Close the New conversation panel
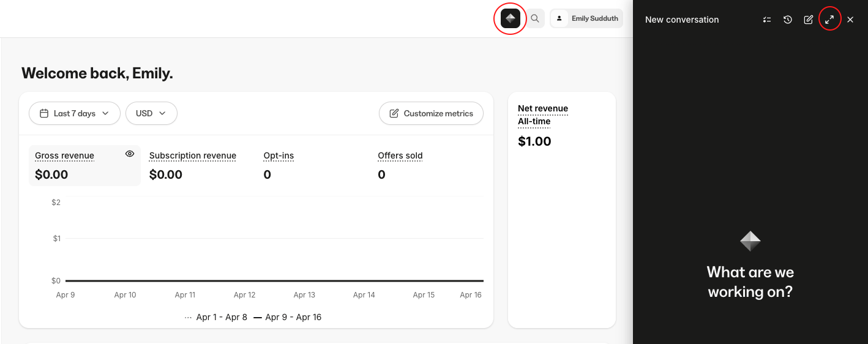Viewport: 868px width, 344px height. (850, 20)
